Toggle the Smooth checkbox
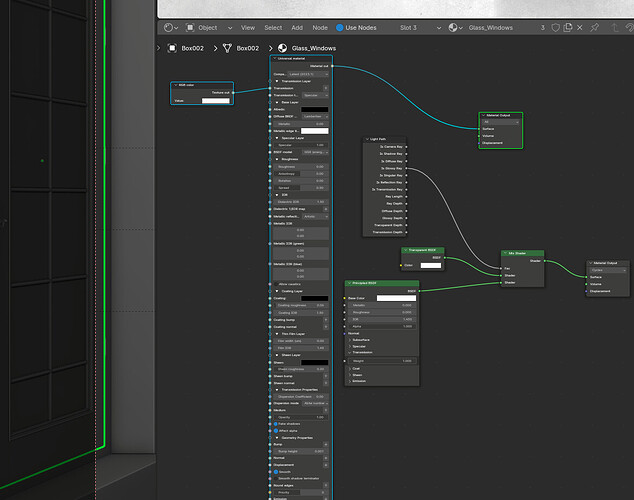The image size is (634, 500). (276, 472)
